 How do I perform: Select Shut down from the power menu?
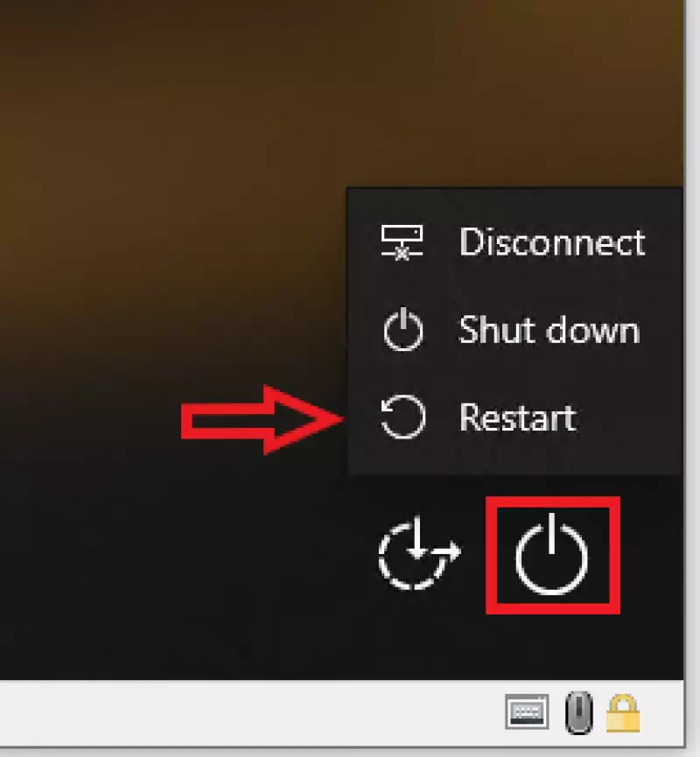tap(514, 330)
